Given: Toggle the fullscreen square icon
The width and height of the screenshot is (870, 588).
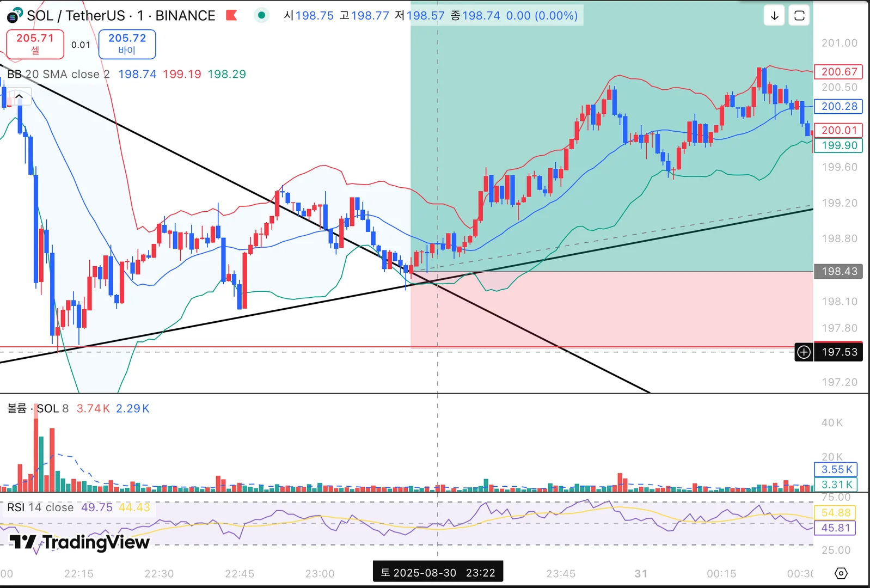Looking at the screenshot, I should pos(799,15).
